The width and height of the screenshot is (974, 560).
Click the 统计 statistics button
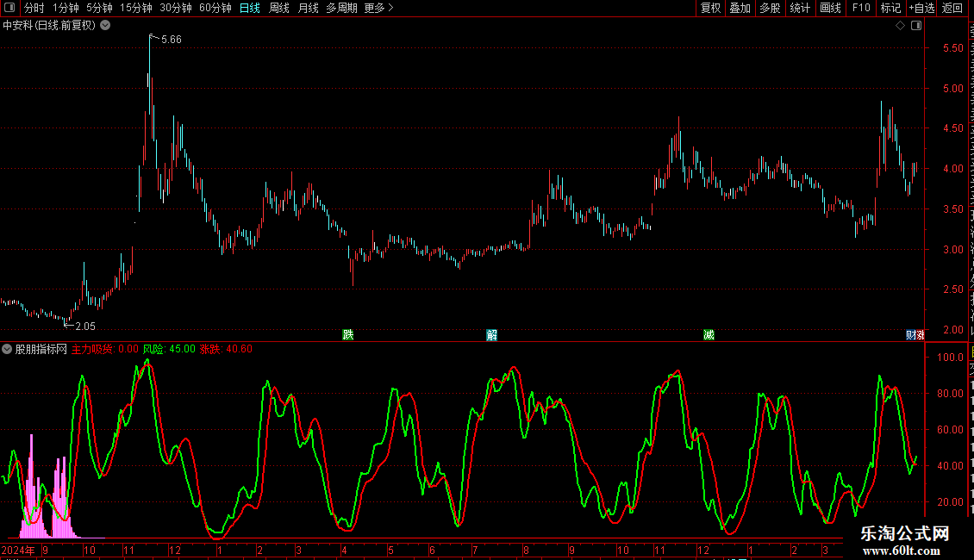[x=799, y=8]
